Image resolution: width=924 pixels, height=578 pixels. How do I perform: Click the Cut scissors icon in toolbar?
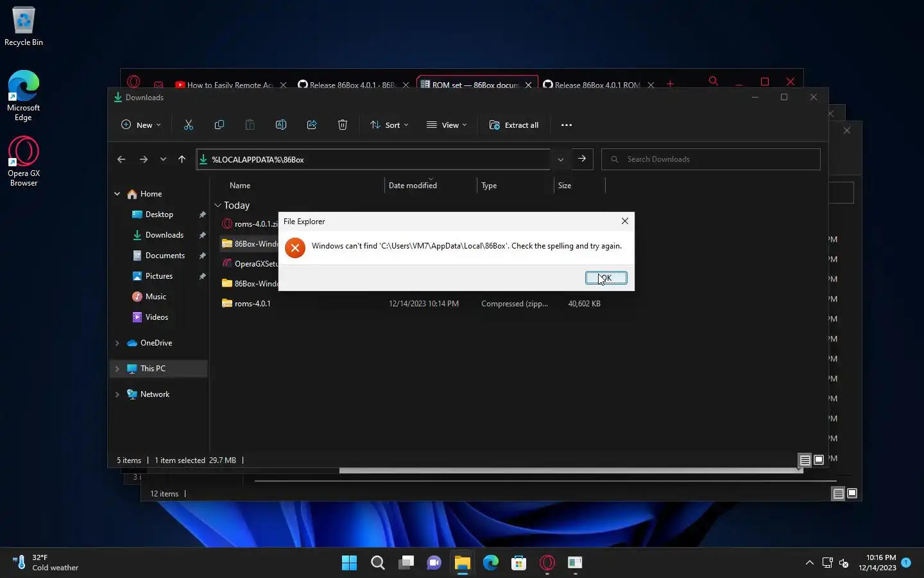pyautogui.click(x=189, y=125)
